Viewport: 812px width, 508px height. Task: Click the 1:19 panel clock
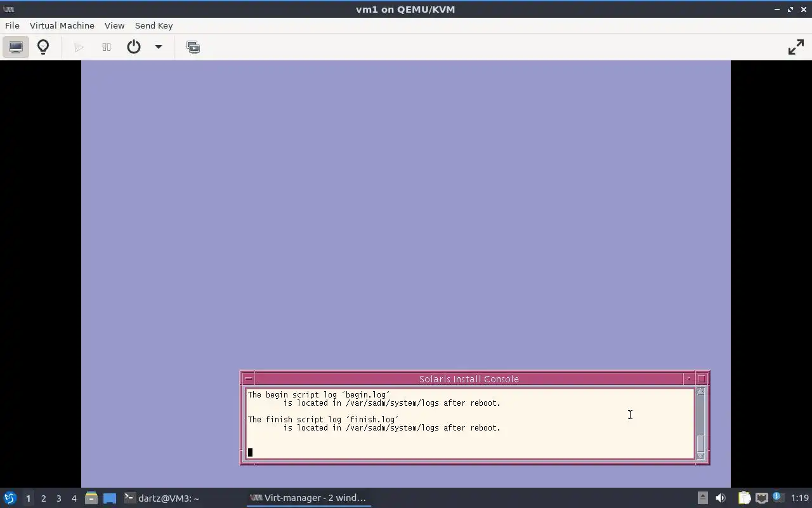pos(800,498)
